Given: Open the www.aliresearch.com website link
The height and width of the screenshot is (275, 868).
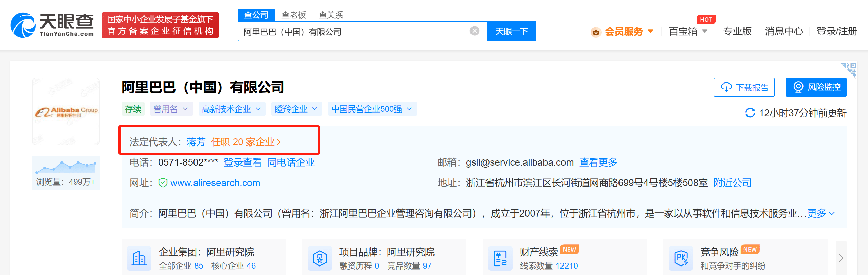Looking at the screenshot, I should pos(215,183).
